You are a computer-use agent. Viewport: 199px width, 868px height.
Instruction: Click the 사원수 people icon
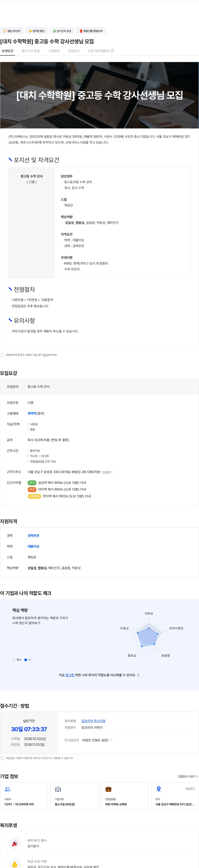8,789
